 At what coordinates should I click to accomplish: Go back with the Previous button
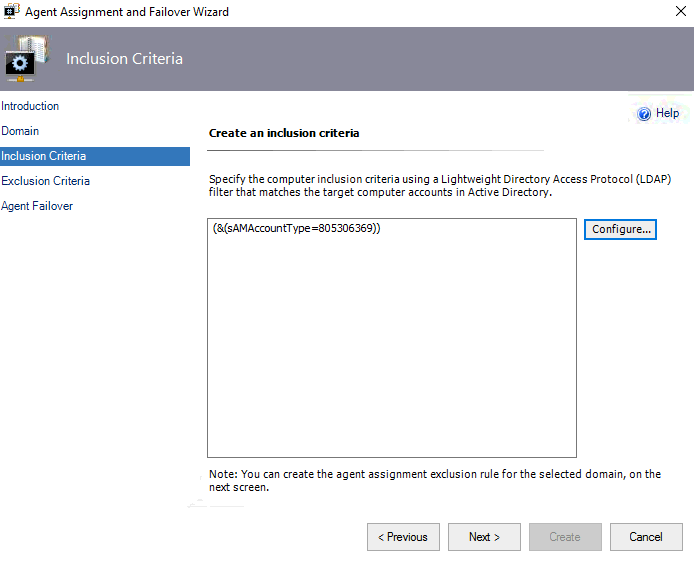pyautogui.click(x=403, y=537)
